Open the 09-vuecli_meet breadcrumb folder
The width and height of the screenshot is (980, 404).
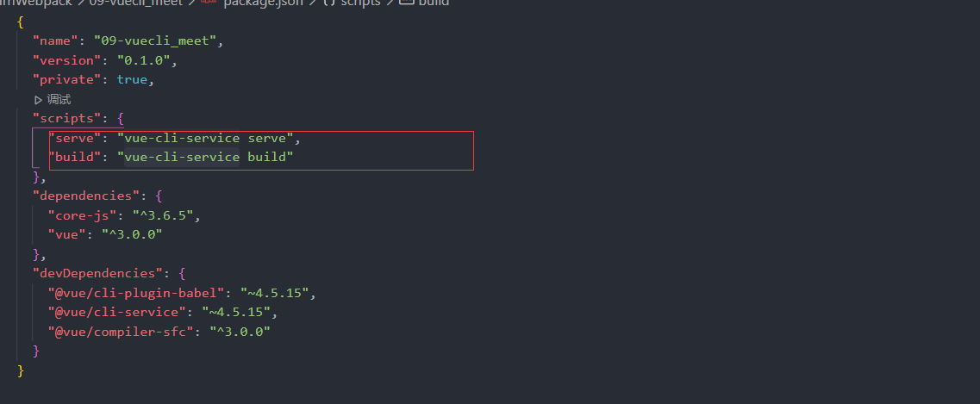click(136, 3)
